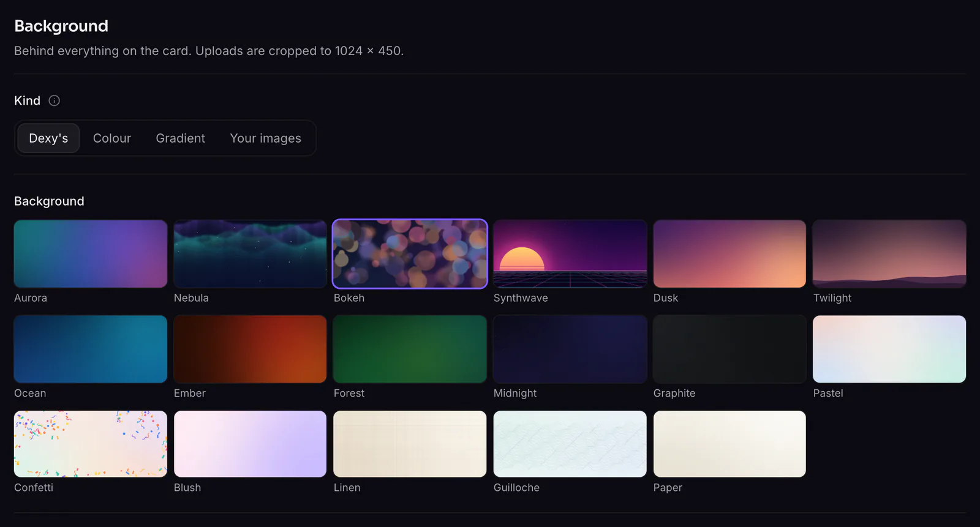
Task: Click the 'Forest' label text
Action: coord(349,393)
